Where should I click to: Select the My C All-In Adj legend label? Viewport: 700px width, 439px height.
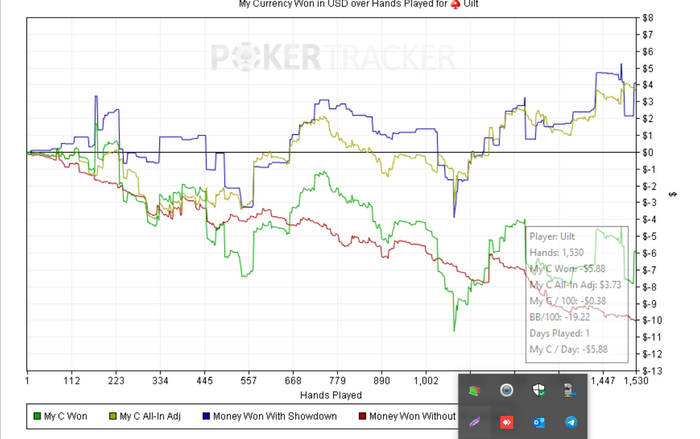(150, 416)
